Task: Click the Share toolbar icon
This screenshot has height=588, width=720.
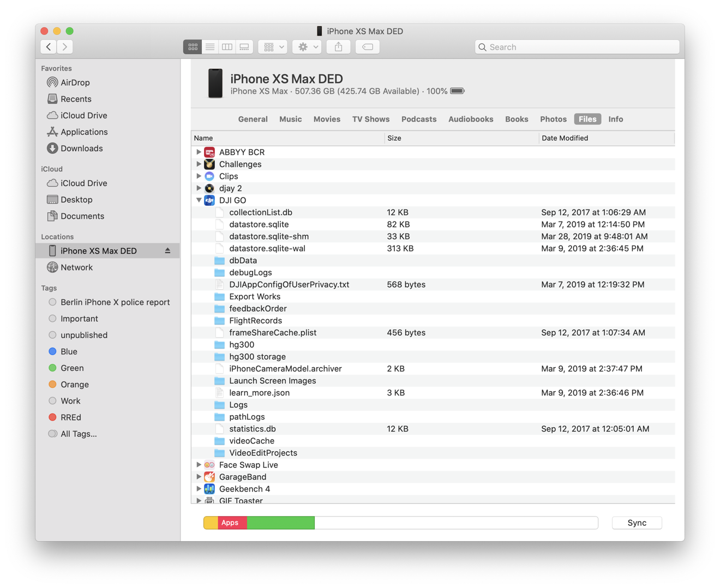Action: tap(339, 47)
